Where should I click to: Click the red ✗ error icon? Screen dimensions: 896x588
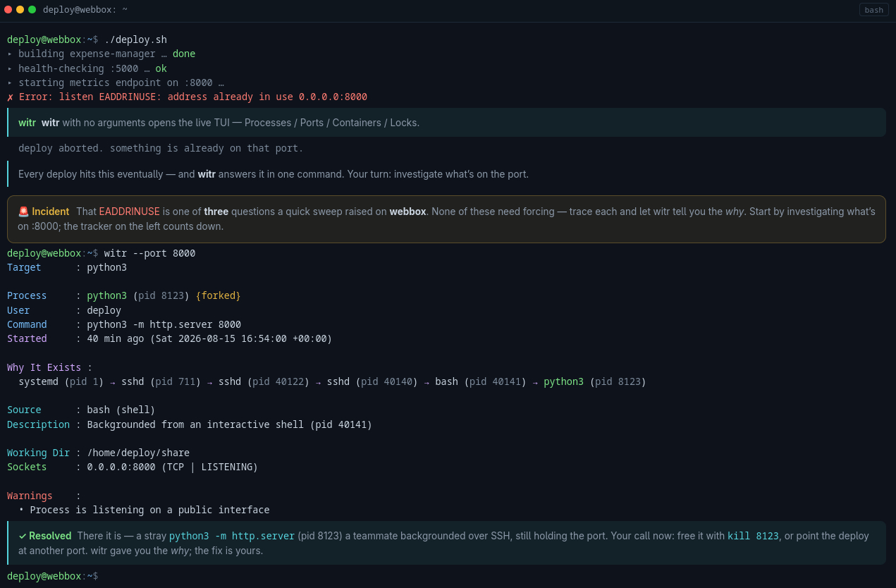10,97
